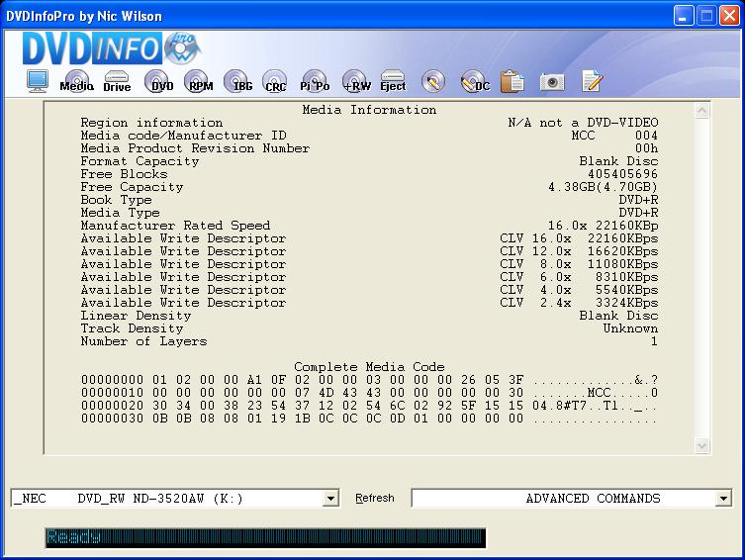Click the 'CLV 2.4x 3324KBps' descriptor value

[579, 302]
